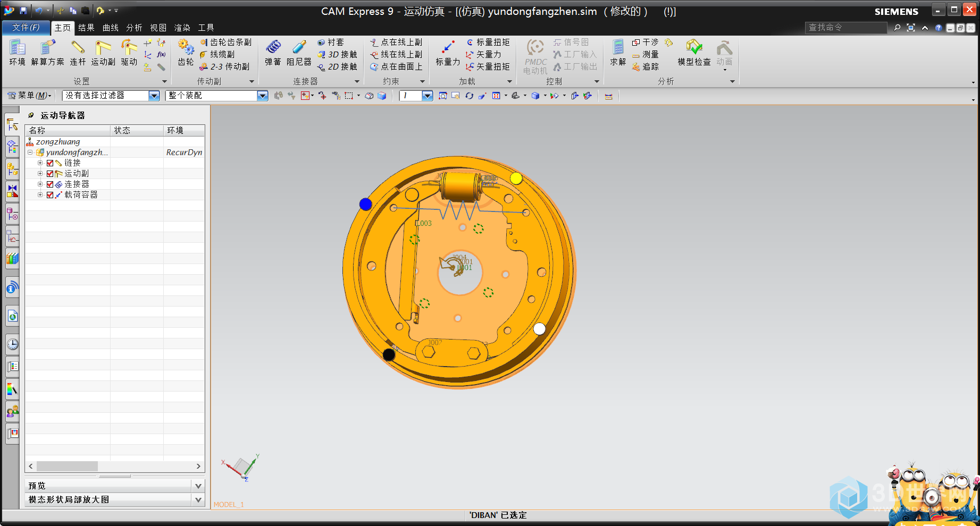Insert a 弹簧 spring connector
Viewport: 980px width, 526px height.
pos(273,53)
